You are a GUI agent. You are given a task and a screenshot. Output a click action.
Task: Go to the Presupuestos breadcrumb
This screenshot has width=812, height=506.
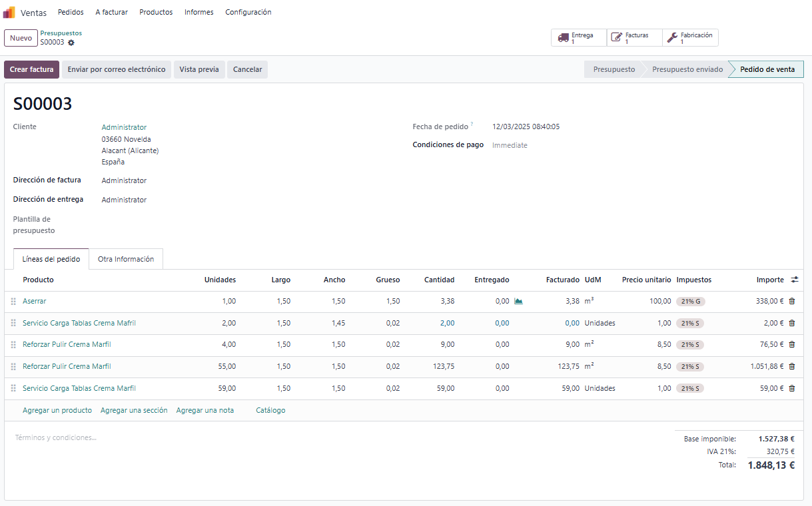click(x=61, y=33)
